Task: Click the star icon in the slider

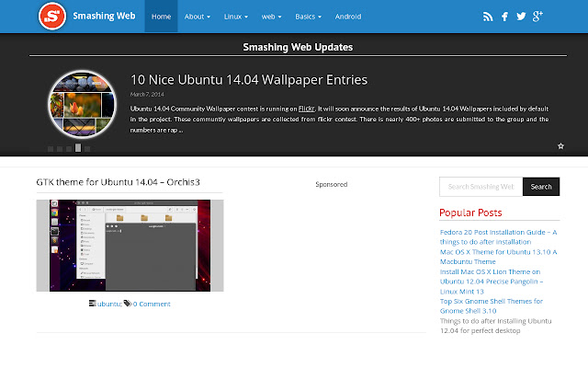Action: (560, 146)
